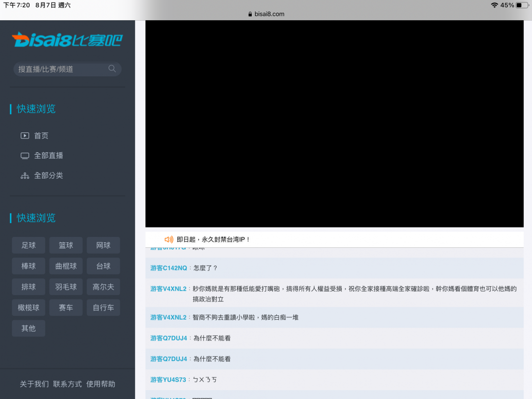The image size is (532, 399).
Task: Open the 全部直播 menu item
Action: coord(48,156)
